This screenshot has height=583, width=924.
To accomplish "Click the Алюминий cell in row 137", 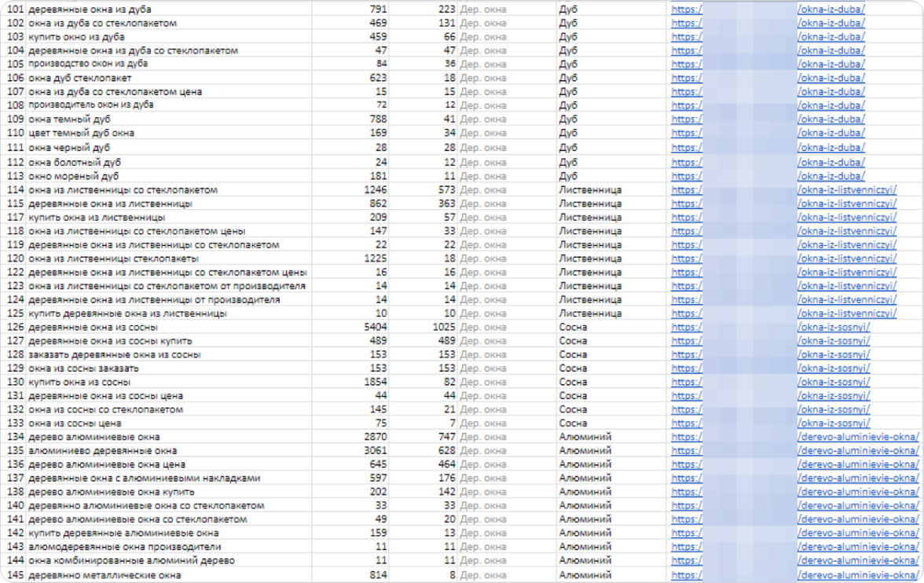I will [x=585, y=478].
